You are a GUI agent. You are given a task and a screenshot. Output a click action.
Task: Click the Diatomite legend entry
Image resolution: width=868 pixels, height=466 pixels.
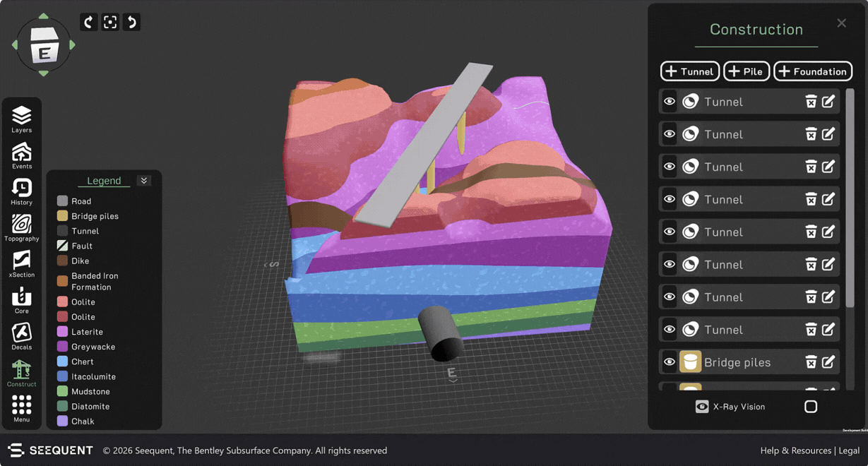[83, 406]
